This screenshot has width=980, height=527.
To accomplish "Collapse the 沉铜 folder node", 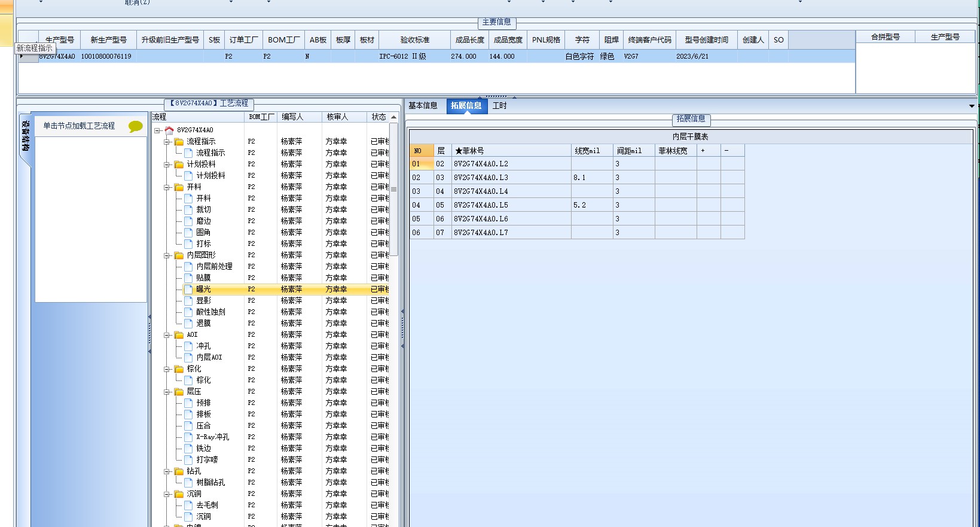I will pyautogui.click(x=167, y=494).
